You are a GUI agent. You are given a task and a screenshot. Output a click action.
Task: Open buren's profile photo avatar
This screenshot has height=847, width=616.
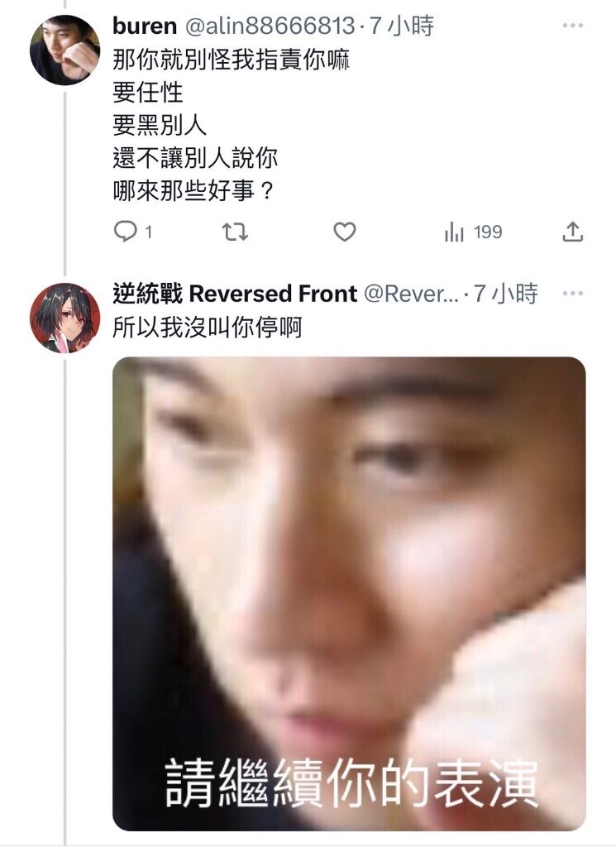[64, 50]
